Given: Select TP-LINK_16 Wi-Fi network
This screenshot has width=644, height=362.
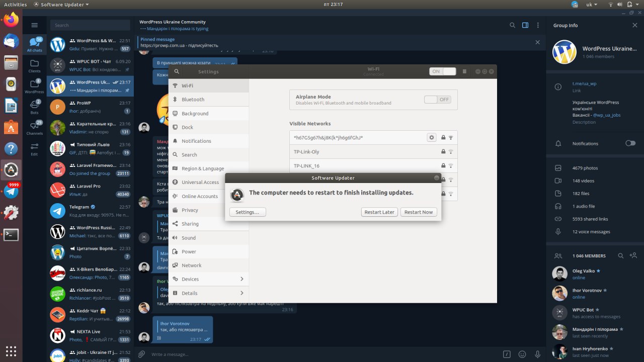Looking at the screenshot, I should point(373,165).
